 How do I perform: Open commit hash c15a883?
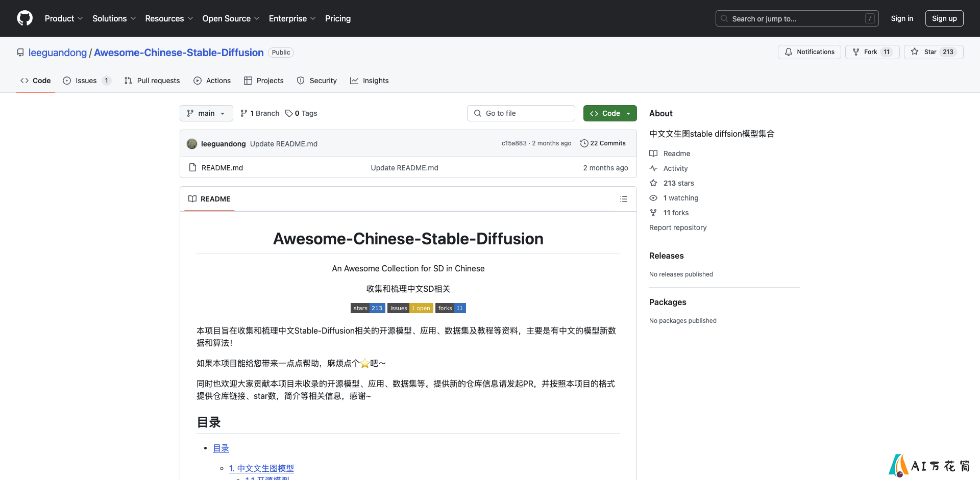[x=514, y=143]
